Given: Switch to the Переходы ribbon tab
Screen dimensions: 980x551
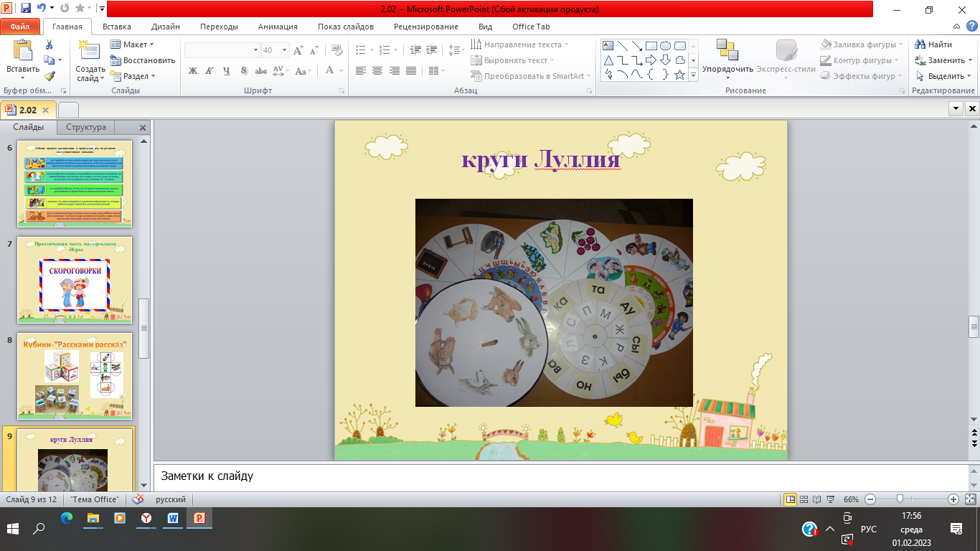Looking at the screenshot, I should pos(220,27).
